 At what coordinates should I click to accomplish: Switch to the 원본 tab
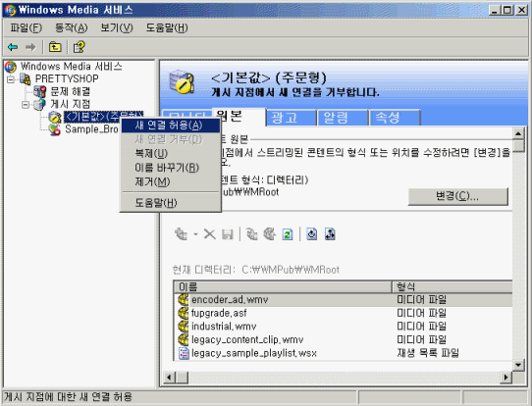click(x=239, y=117)
